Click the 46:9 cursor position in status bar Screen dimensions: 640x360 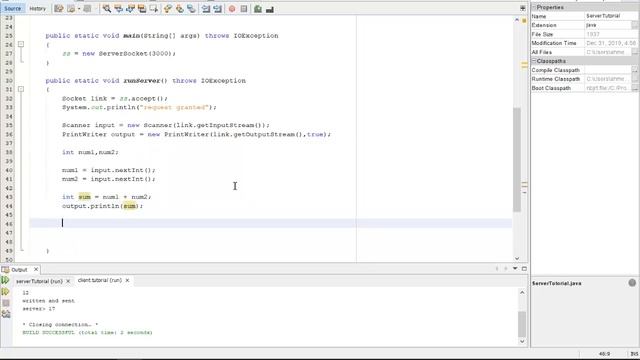604,354
